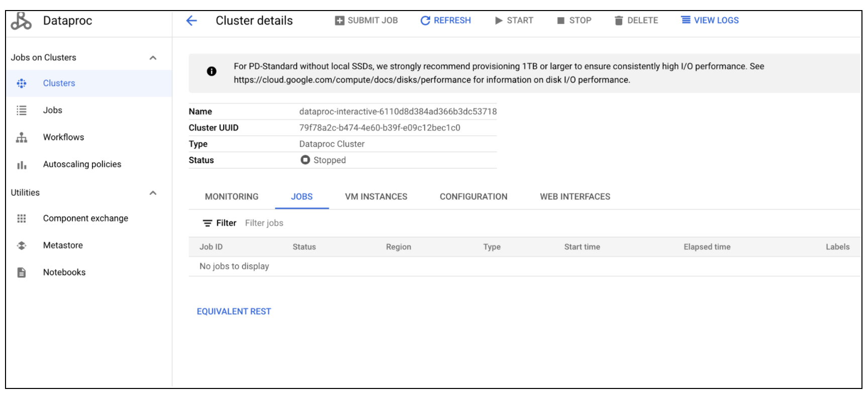Click the filter icon above jobs table
868x395 pixels.
click(208, 223)
